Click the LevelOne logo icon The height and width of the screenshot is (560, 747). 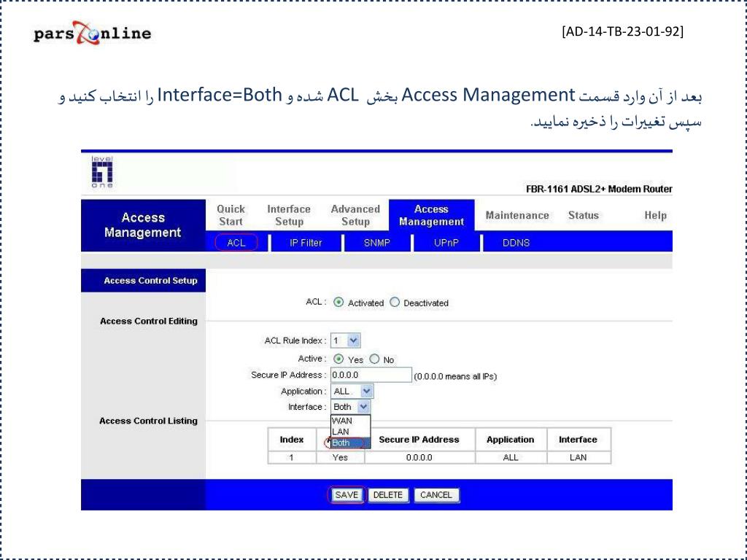point(102,172)
